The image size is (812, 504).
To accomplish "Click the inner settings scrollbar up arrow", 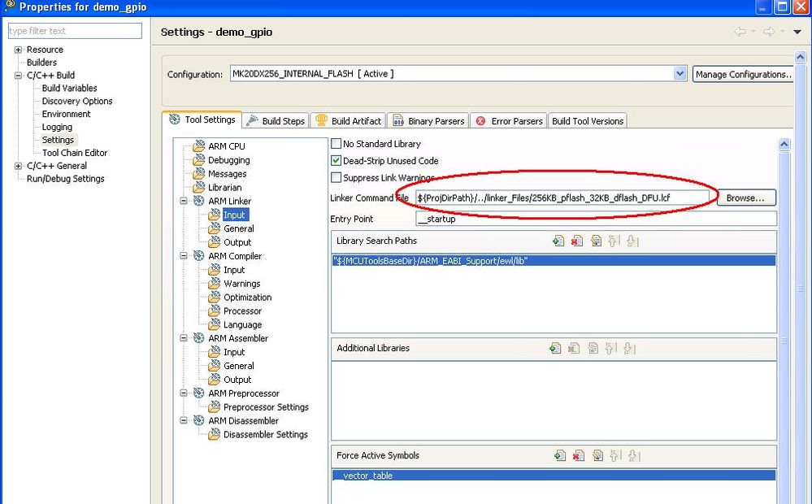I will 784,145.
